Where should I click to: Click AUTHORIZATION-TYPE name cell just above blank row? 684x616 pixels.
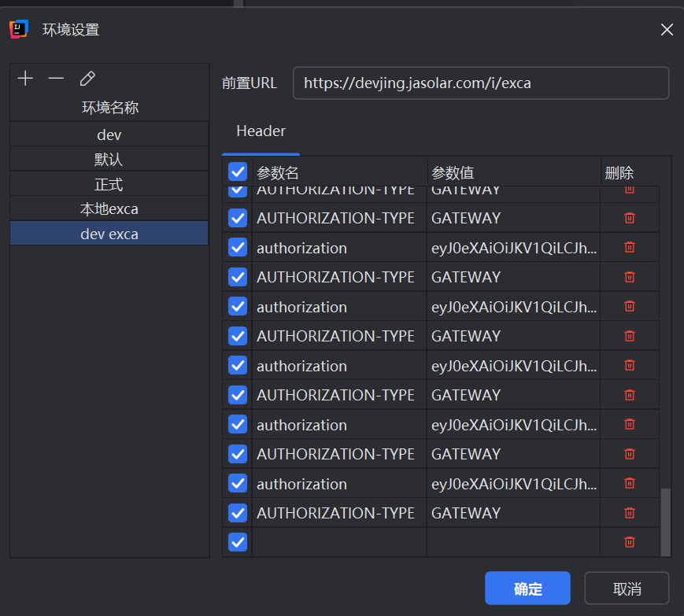[x=339, y=513]
